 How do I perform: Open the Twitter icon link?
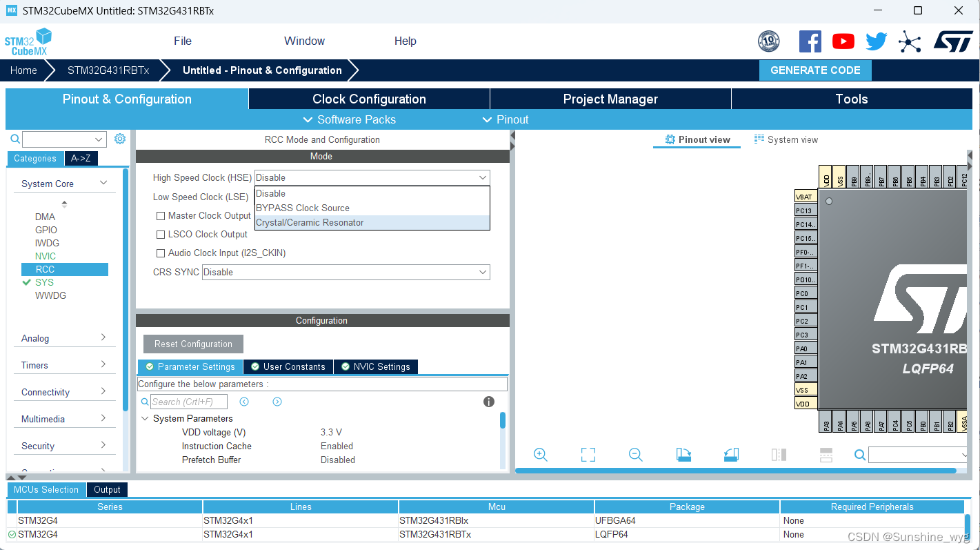pyautogui.click(x=877, y=41)
